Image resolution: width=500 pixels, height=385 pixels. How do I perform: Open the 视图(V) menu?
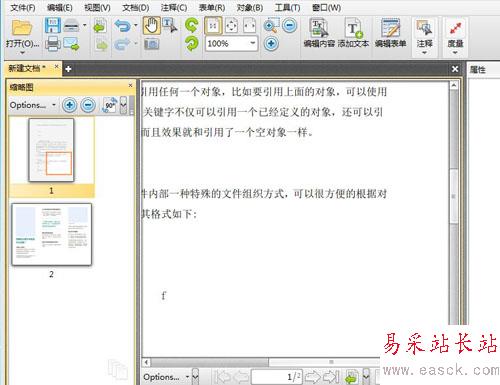(97, 7)
